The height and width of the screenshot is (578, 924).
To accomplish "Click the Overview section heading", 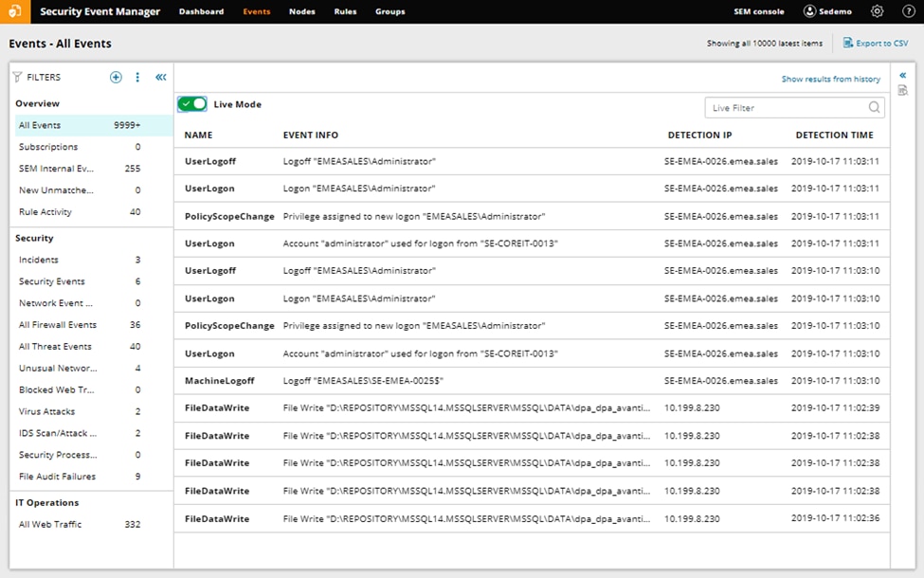I will point(38,103).
